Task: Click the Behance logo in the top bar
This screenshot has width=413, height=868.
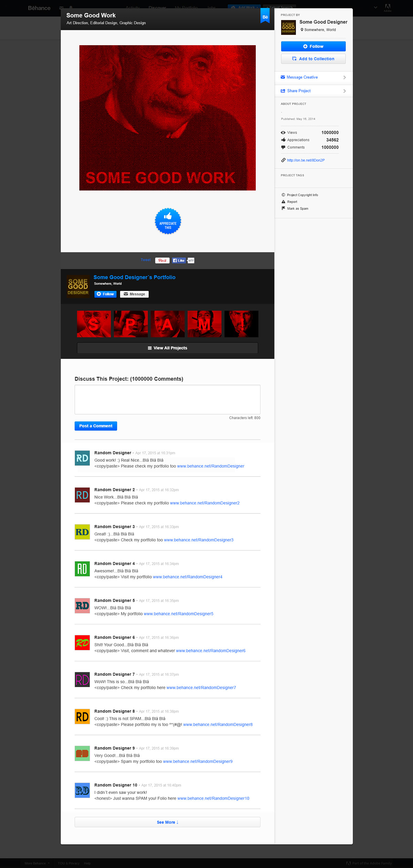Action: click(39, 8)
